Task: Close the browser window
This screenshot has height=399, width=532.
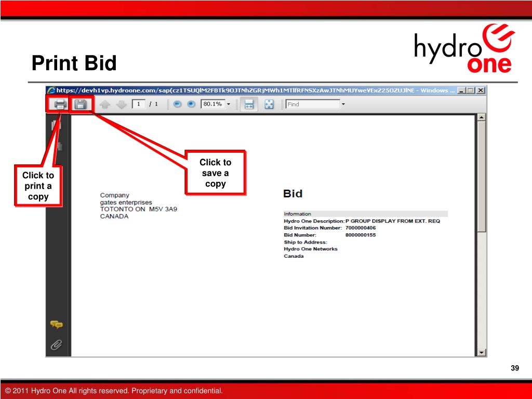Action: tap(481, 90)
